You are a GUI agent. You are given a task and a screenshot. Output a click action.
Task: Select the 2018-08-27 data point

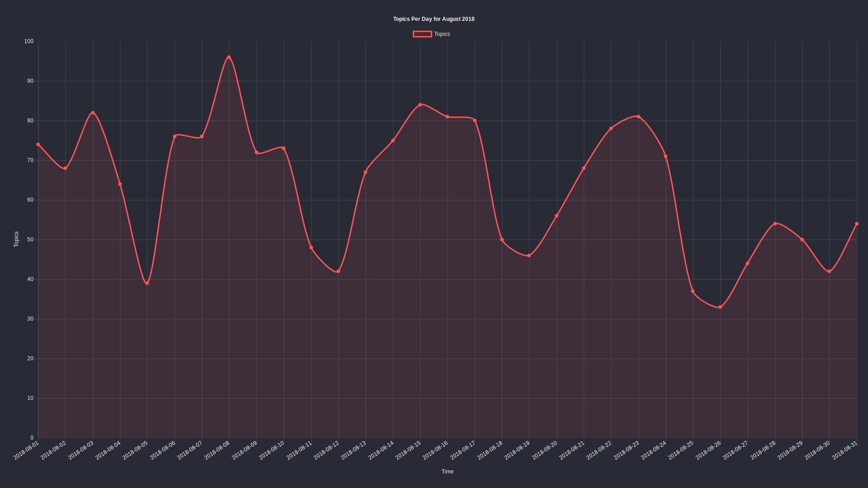click(747, 263)
